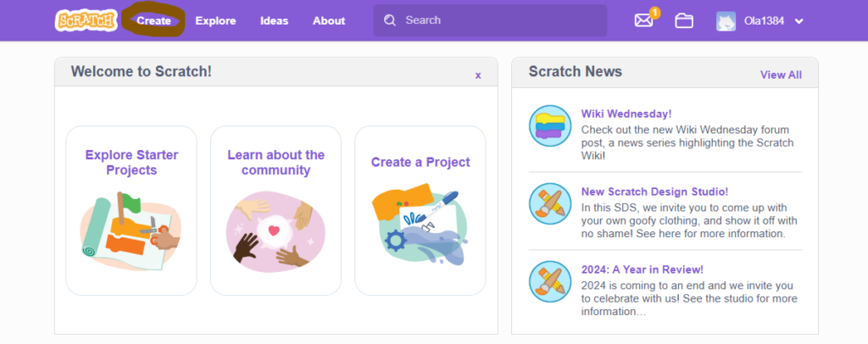The width and height of the screenshot is (868, 344).
Task: Open the Create menu item
Action: (x=154, y=21)
